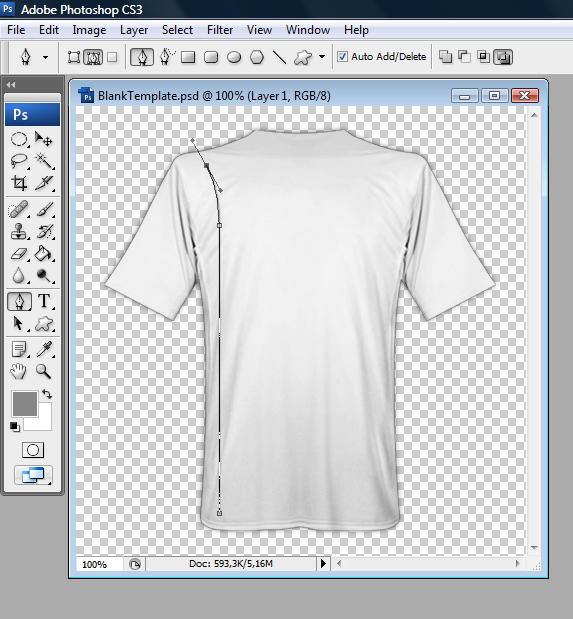Toggle Quick Mask mode
The width and height of the screenshot is (573, 619).
point(33,450)
